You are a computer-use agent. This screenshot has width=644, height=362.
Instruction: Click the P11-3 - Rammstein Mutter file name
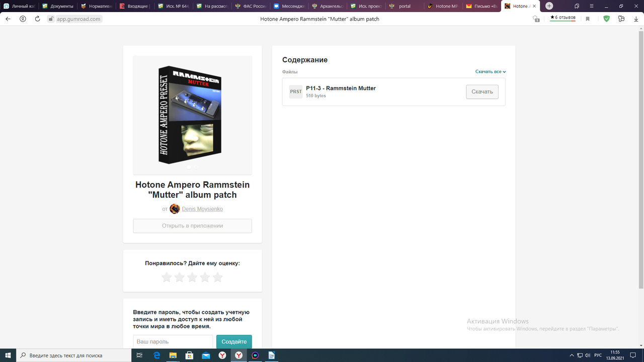click(341, 88)
